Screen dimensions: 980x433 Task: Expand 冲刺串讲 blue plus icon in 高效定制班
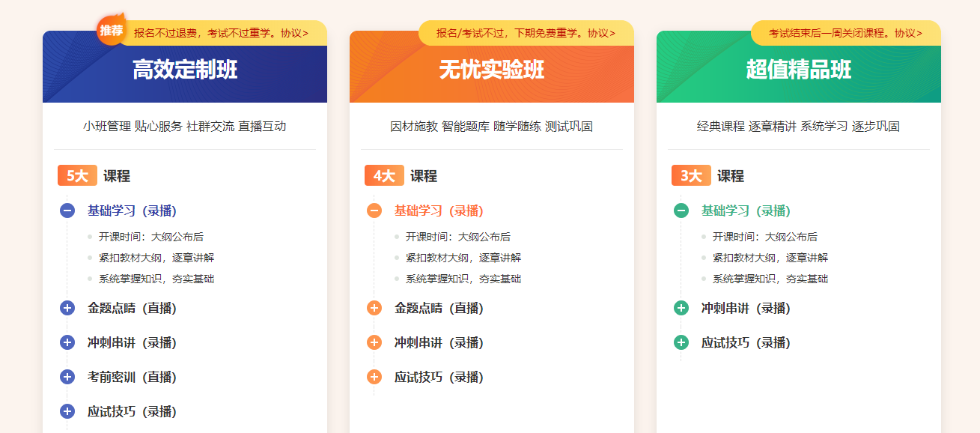(x=67, y=342)
